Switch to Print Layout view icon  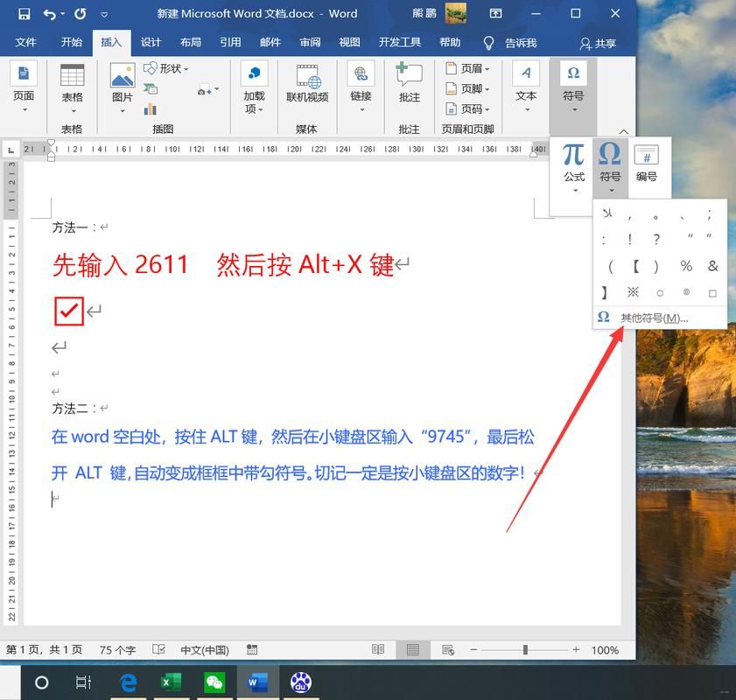[412, 649]
